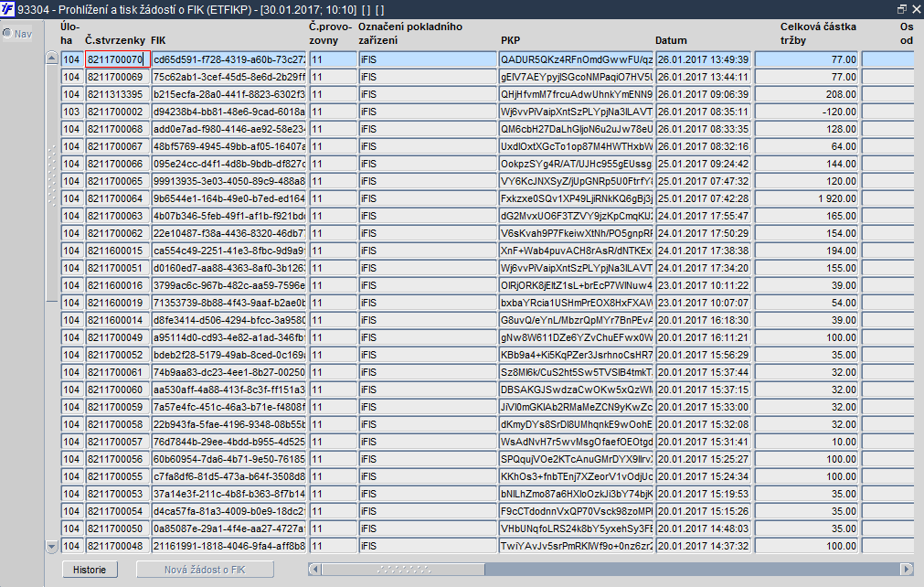The height and width of the screenshot is (587, 924).
Task: Click the Datum column header
Action: coord(671,40)
